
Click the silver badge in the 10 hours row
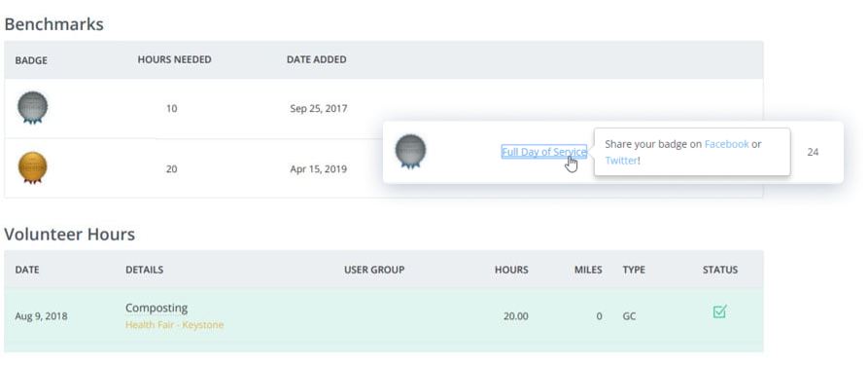33,108
